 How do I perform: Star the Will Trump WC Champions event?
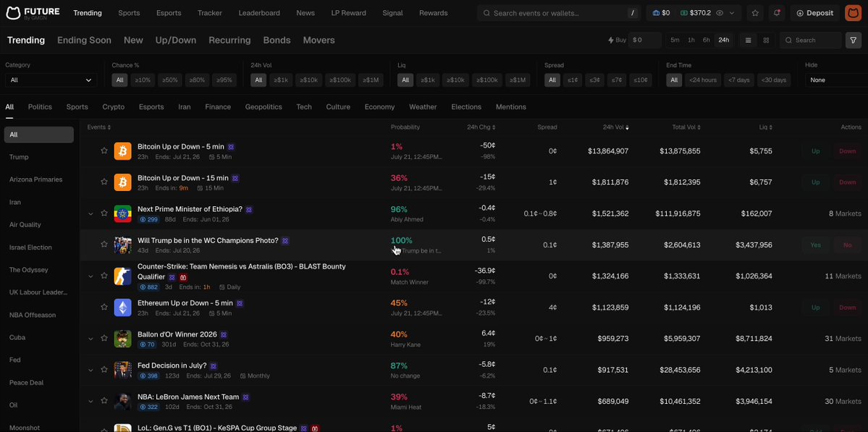pyautogui.click(x=104, y=245)
